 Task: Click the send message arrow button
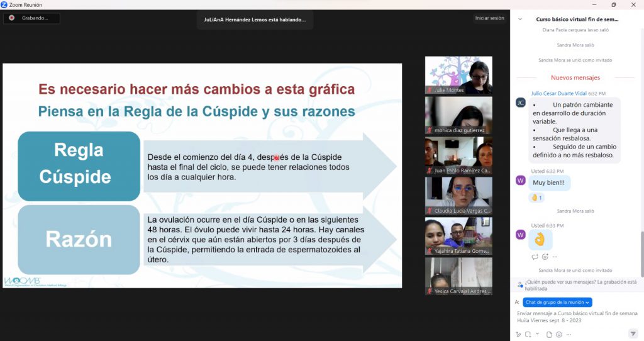(633, 333)
